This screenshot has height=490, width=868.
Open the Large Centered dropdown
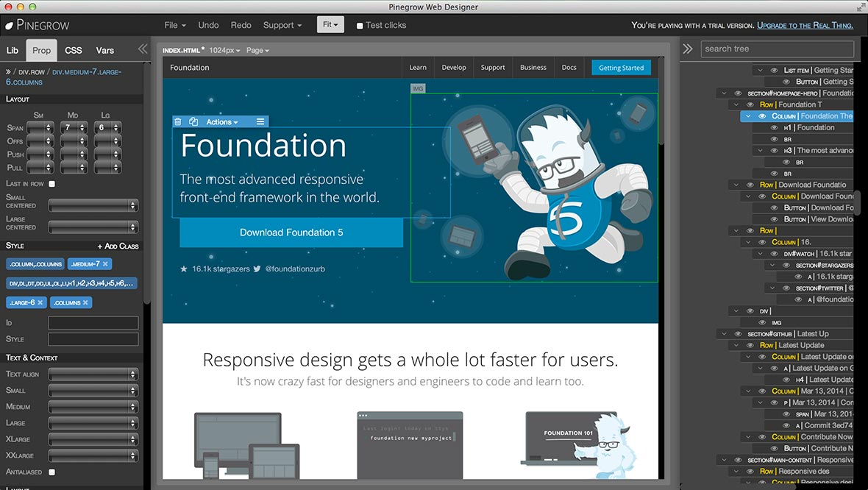click(x=93, y=227)
